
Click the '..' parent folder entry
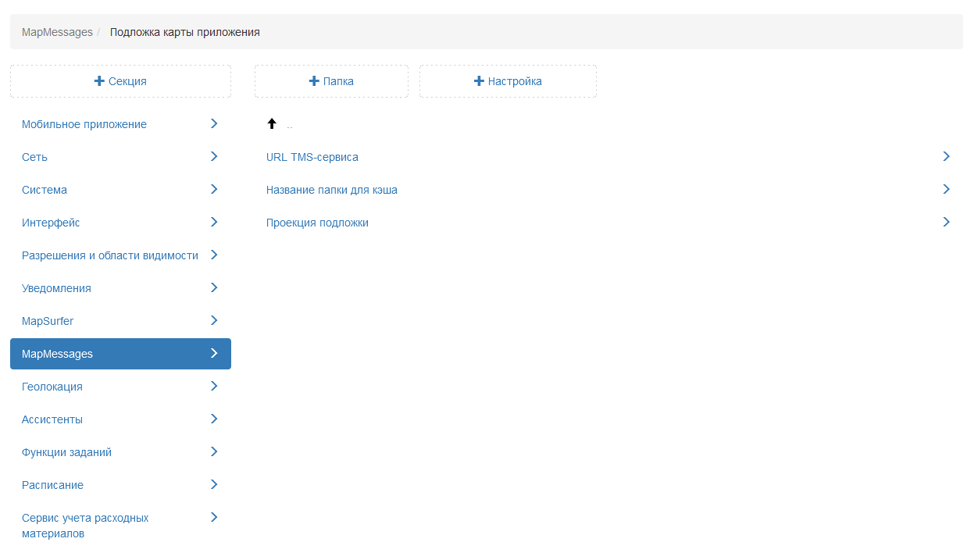(x=290, y=126)
